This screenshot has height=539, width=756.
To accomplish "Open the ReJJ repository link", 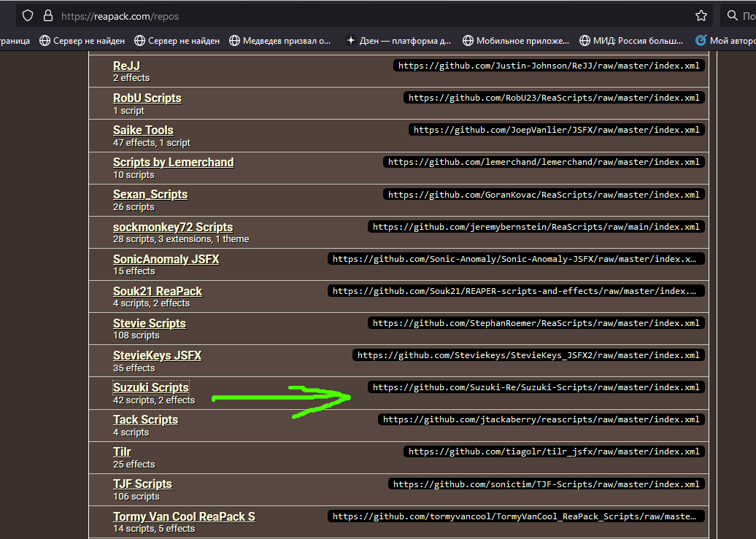I will (126, 66).
